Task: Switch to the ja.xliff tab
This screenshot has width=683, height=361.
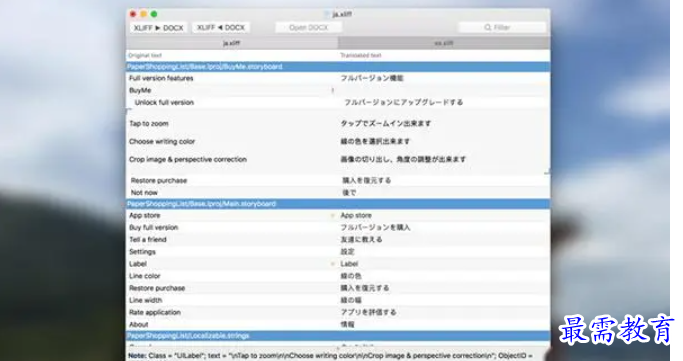Action: pyautogui.click(x=232, y=43)
